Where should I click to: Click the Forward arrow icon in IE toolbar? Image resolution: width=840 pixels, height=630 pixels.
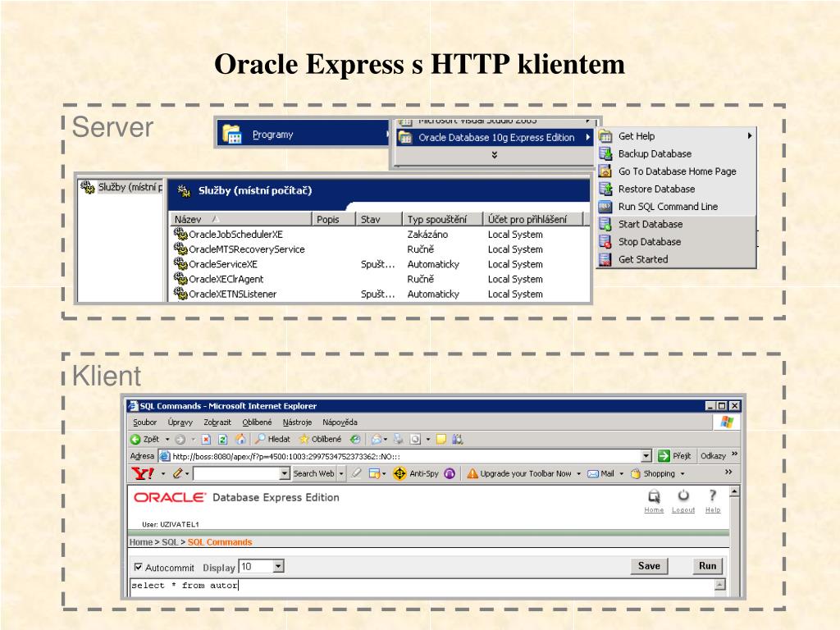tap(180, 440)
